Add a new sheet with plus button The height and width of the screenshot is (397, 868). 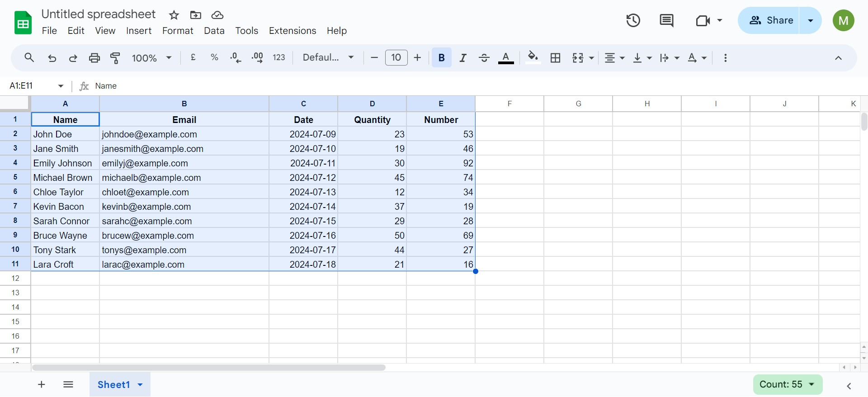[x=42, y=384]
